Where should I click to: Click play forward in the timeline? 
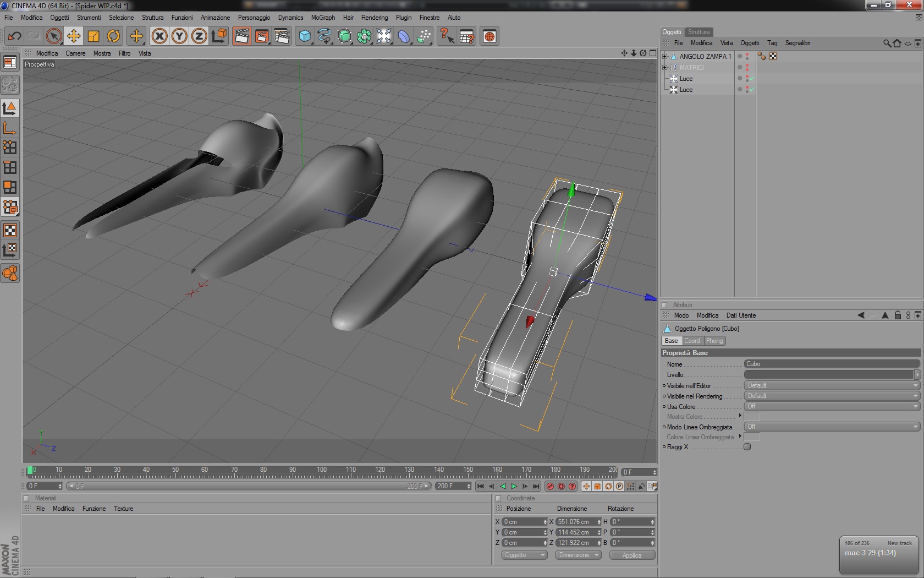(x=514, y=486)
